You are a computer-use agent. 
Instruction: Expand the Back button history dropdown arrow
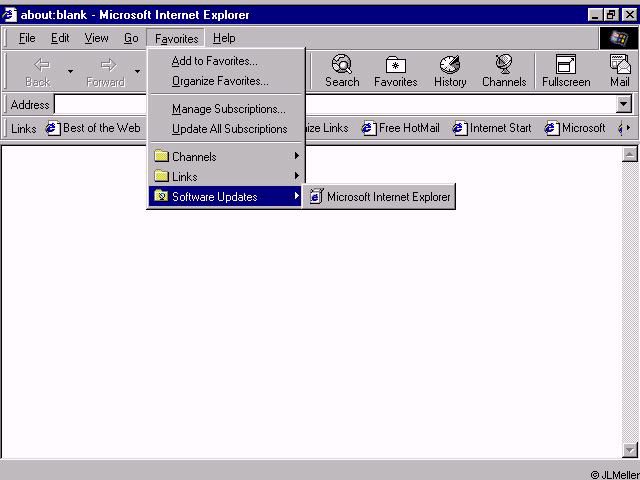tap(70, 72)
